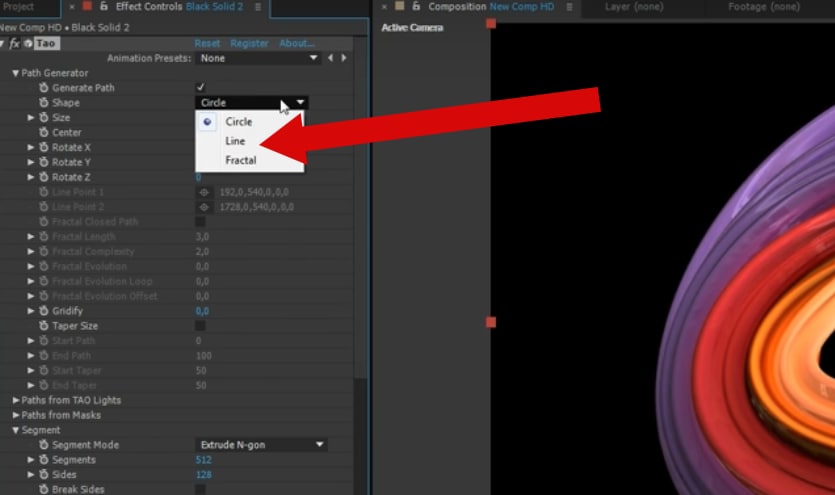
Task: Expand the Gridify property twirl arrow
Action: click(31, 311)
